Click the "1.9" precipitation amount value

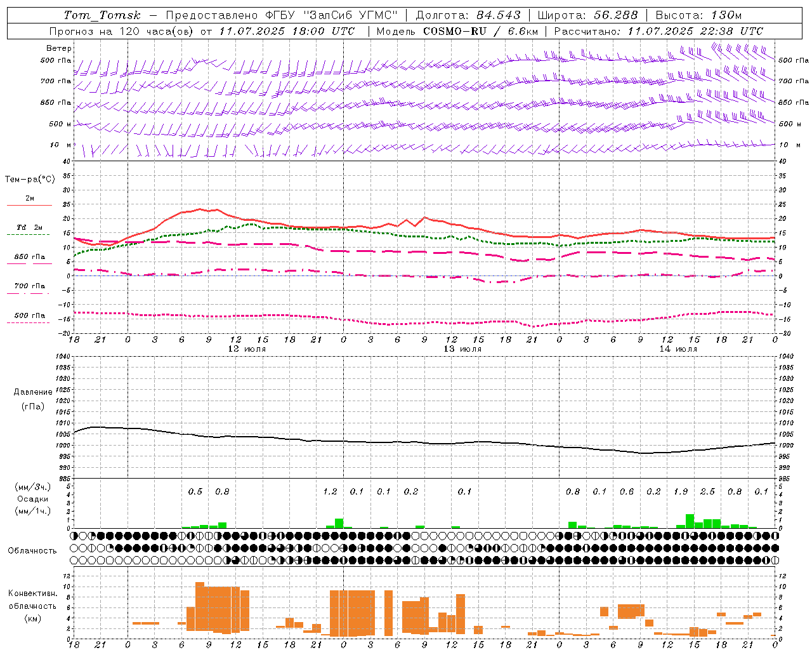click(681, 491)
